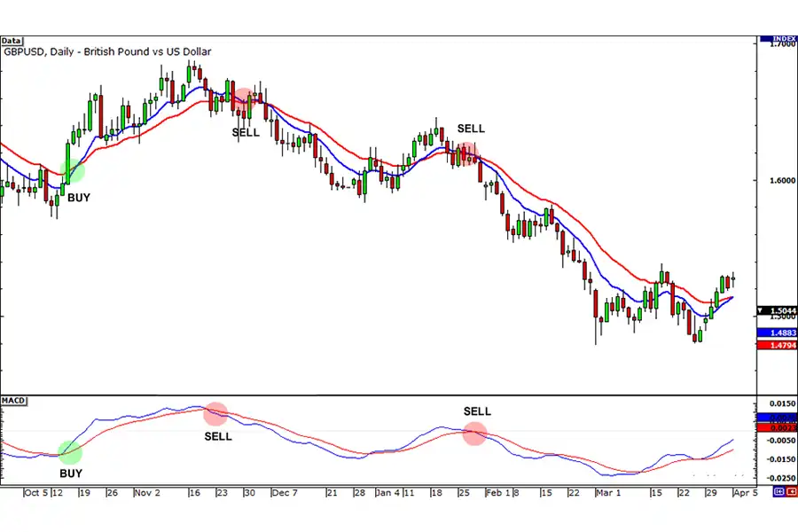Click the blue MACD value tag on the scale
Viewport: 798px width, 532px height.
click(x=777, y=418)
